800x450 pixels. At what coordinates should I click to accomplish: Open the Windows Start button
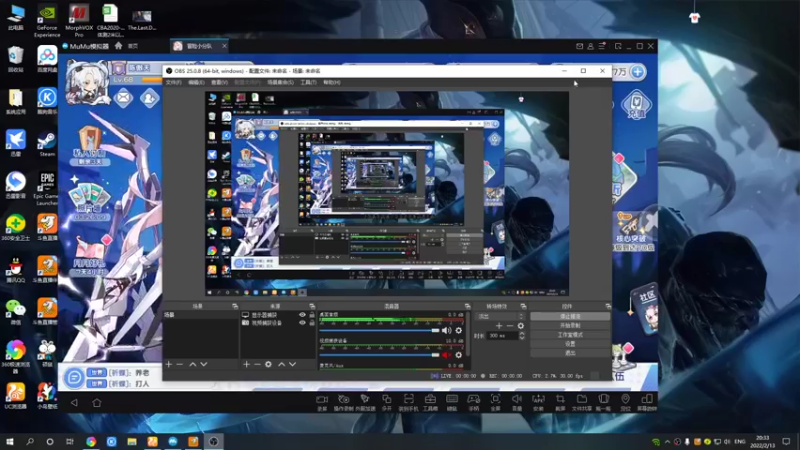point(10,441)
